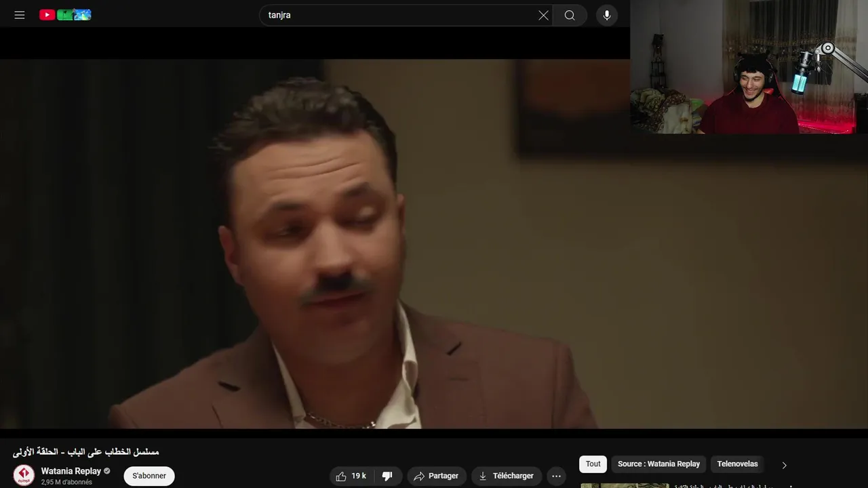This screenshot has width=868, height=488.
Task: Open the Watania Replay channel avatar
Action: click(x=24, y=475)
